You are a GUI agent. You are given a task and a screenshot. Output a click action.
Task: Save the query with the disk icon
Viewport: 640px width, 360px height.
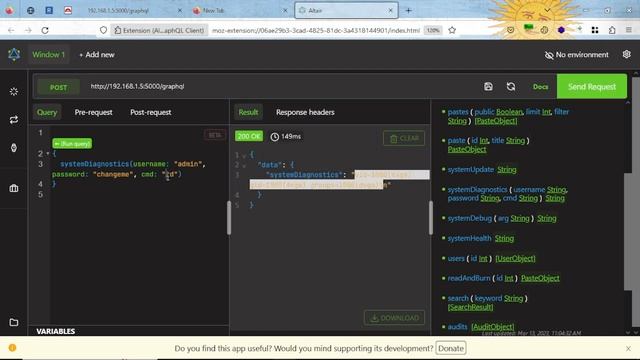point(488,87)
